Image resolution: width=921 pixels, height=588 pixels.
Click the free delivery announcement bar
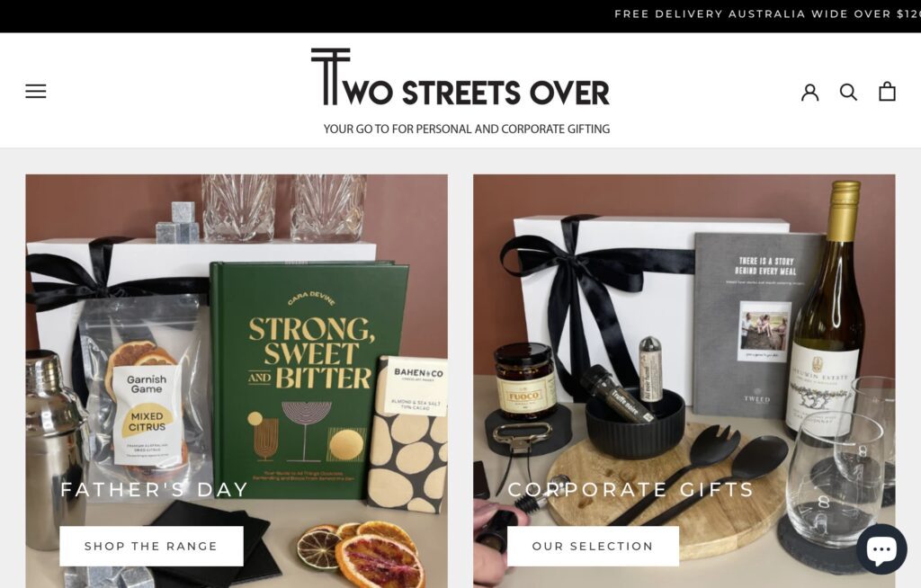pyautogui.click(x=460, y=16)
